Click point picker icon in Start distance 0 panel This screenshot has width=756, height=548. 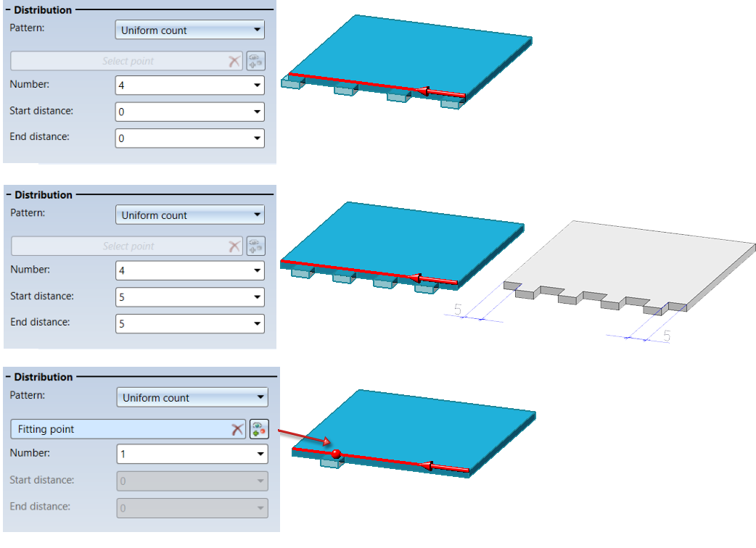click(x=256, y=61)
